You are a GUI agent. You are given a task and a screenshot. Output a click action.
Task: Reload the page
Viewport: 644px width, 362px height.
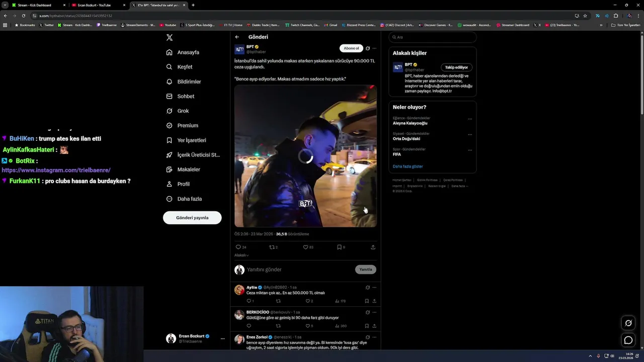click(23, 16)
